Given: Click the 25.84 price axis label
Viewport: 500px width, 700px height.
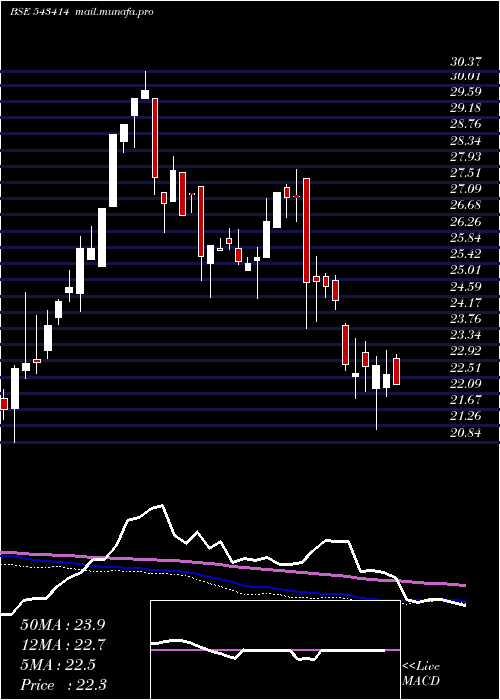Looking at the screenshot, I should pos(465,238).
